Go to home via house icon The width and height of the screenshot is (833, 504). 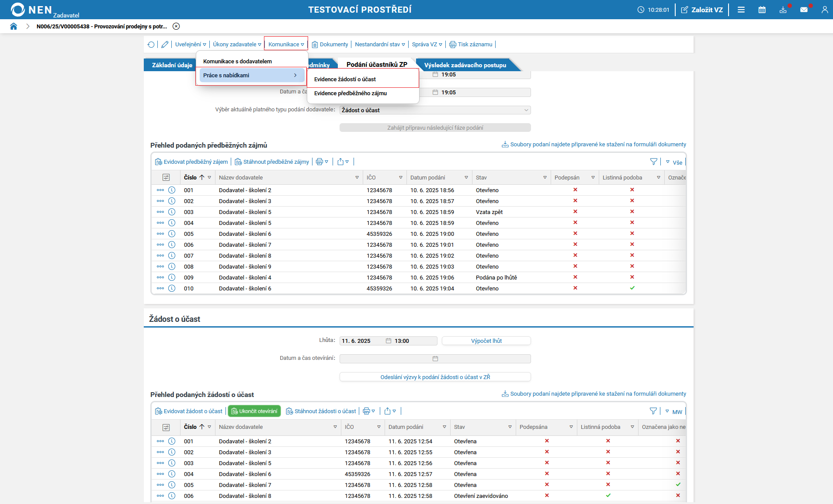pos(14,26)
